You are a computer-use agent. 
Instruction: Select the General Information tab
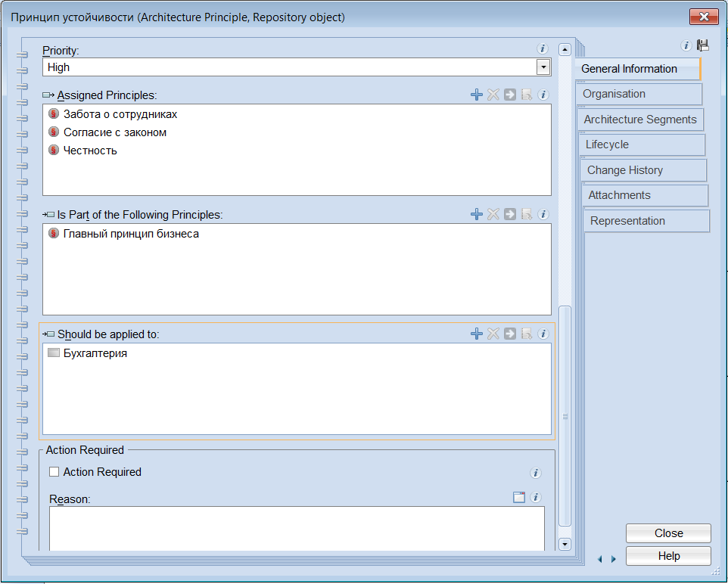[637, 69]
